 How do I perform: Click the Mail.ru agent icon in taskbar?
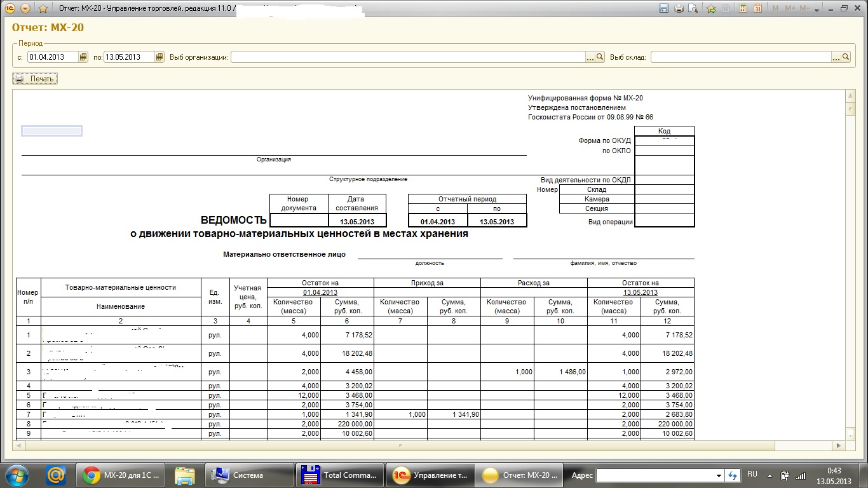(57, 475)
